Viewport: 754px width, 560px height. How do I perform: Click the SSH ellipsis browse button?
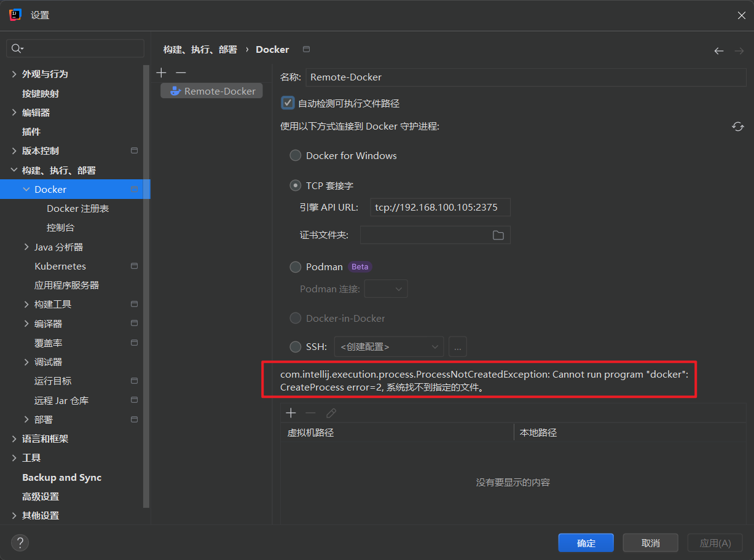point(458,346)
